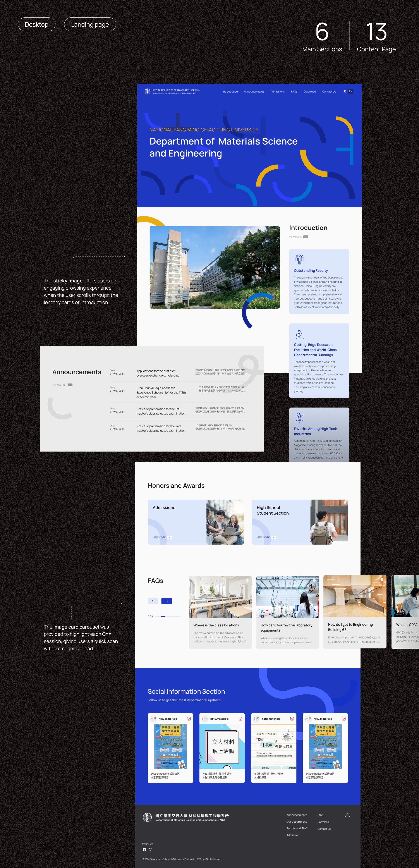Click the Outstanding Faculty people icon
This screenshot has height=868, width=419.
(x=299, y=259)
